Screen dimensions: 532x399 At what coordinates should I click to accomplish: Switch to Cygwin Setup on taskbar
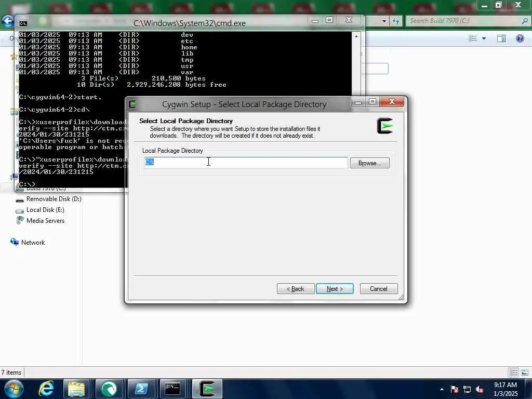207,389
